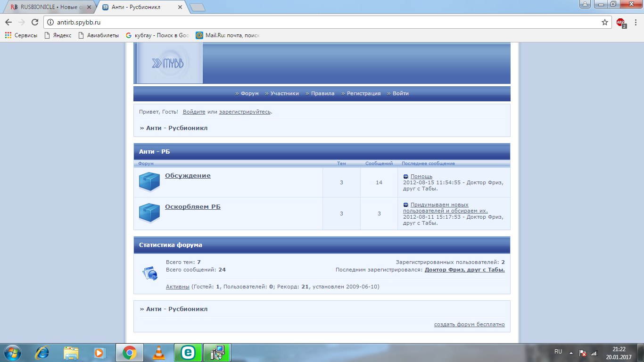Reload the antirb.spybb.ru page
This screenshot has height=362, width=644.
point(34,22)
